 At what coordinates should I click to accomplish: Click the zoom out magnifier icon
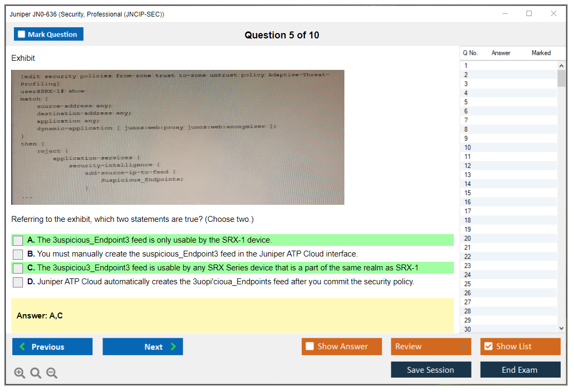(x=52, y=373)
